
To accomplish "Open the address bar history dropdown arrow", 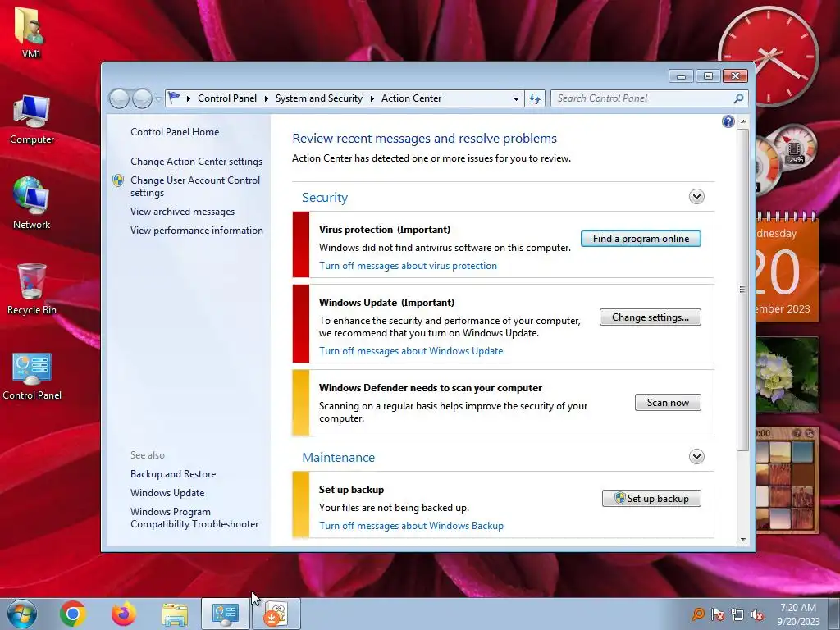I will (516, 98).
